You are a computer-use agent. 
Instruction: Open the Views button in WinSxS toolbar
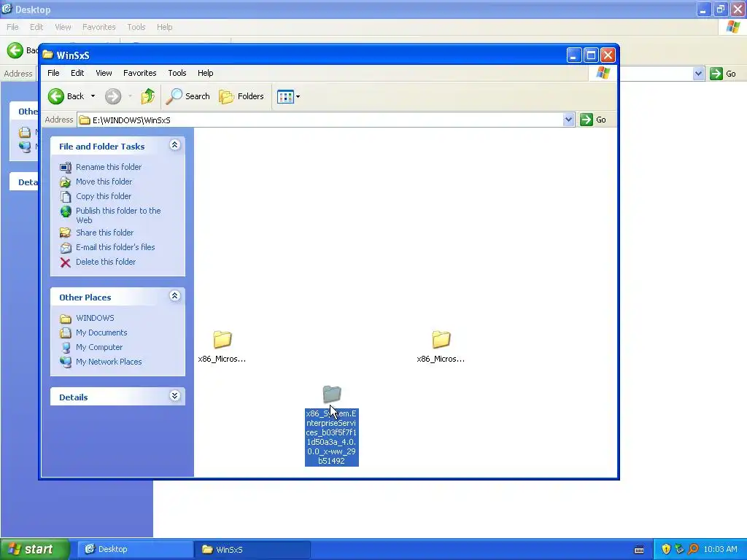(x=285, y=97)
